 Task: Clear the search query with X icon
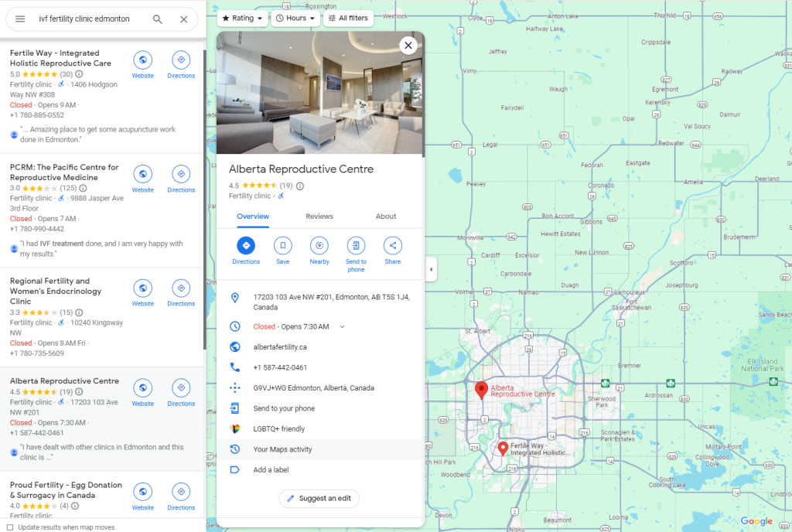click(184, 19)
